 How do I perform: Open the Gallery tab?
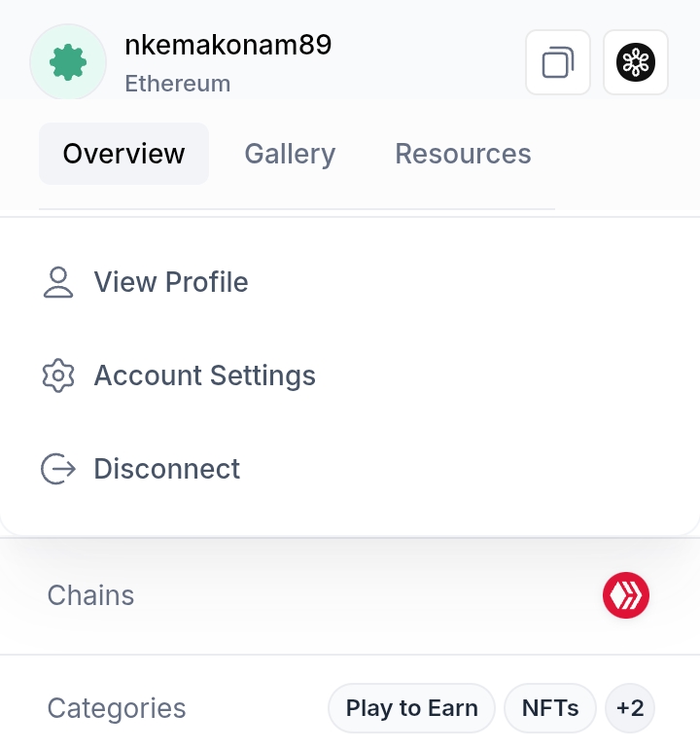(x=290, y=154)
